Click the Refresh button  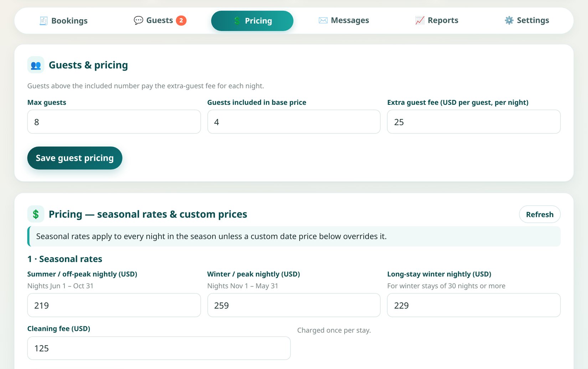click(540, 214)
